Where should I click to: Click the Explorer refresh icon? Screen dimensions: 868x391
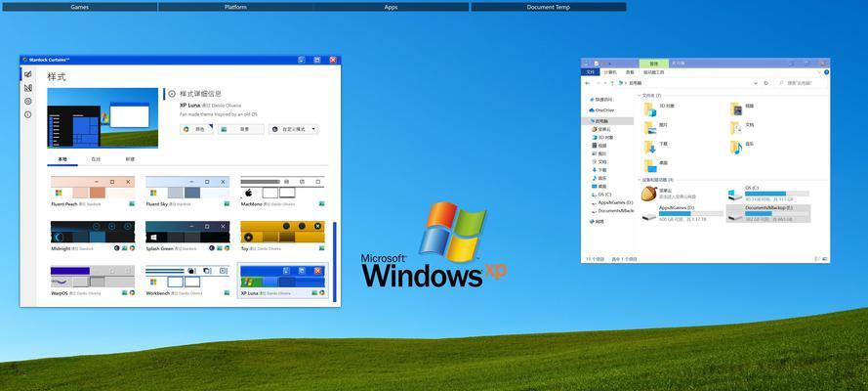click(x=766, y=83)
